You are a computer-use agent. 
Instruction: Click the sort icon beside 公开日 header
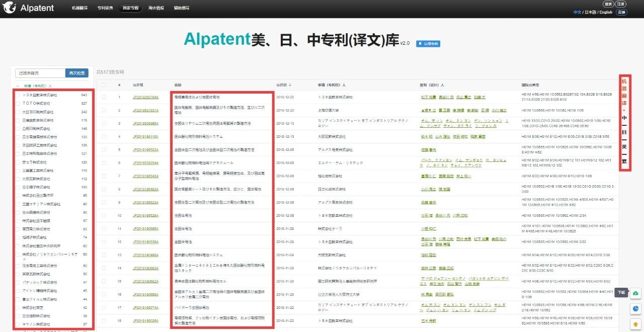(x=290, y=85)
